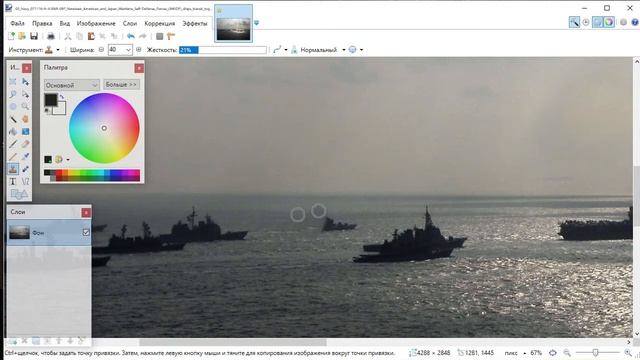The image size is (640, 360).
Task: Click the Больше >> button
Action: pyautogui.click(x=121, y=84)
